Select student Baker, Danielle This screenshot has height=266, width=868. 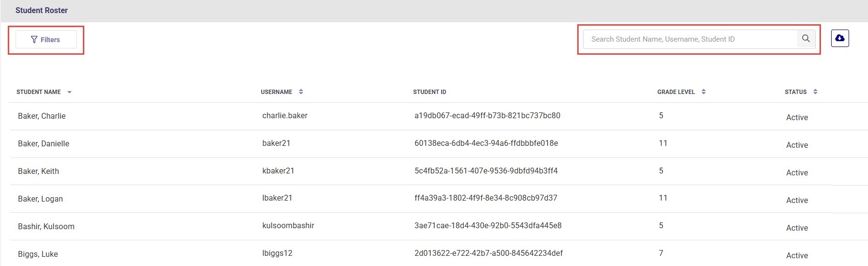coord(44,144)
